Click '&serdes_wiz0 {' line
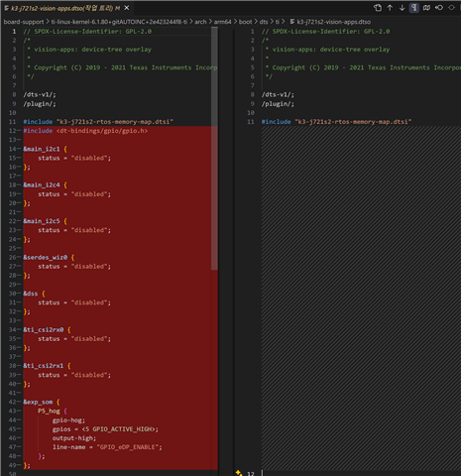This screenshot has width=461, height=476. pos(49,258)
